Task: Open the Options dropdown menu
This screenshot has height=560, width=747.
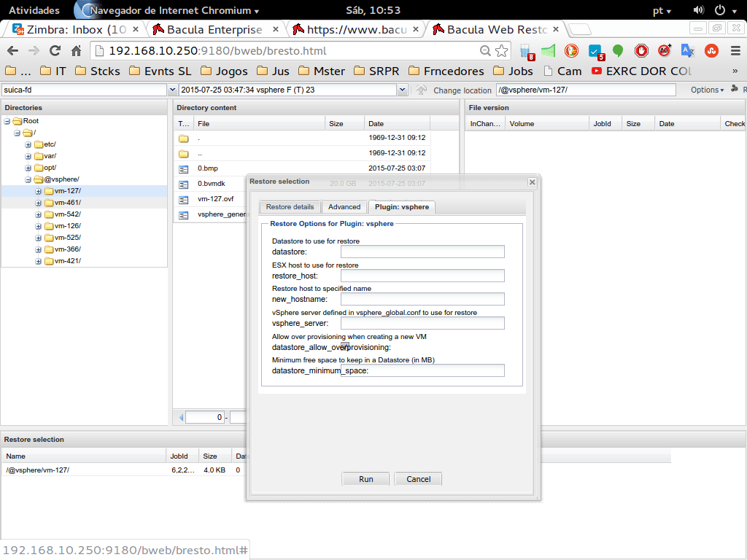Action: coord(707,90)
